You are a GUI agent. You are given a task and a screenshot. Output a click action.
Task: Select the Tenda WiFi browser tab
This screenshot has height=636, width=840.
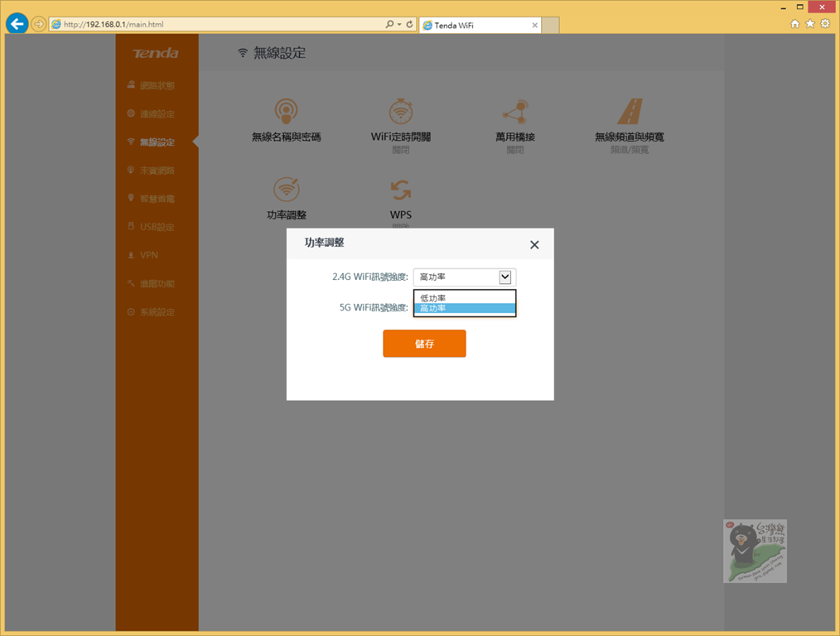click(480, 25)
